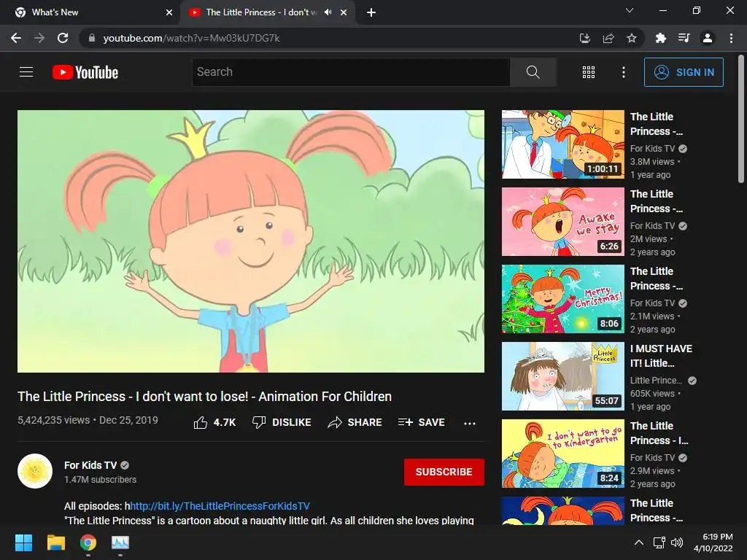Screen dimensions: 747x560
Task: Open the I MUST HAVE IT! video title
Action: (661, 356)
